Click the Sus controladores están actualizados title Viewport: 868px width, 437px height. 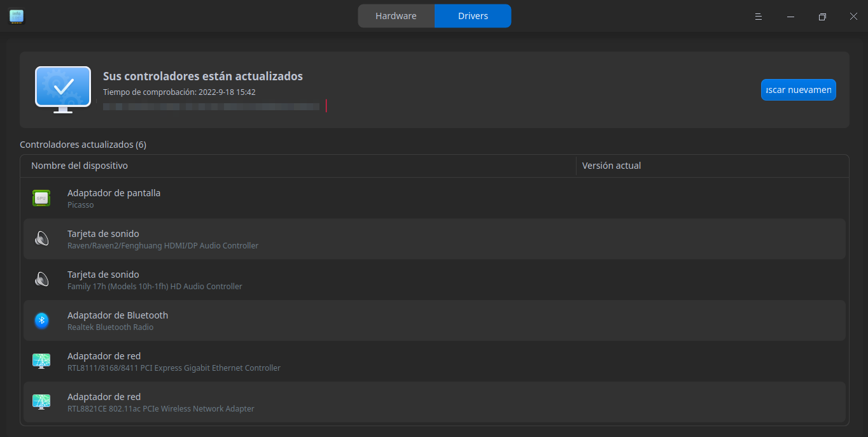tap(203, 76)
